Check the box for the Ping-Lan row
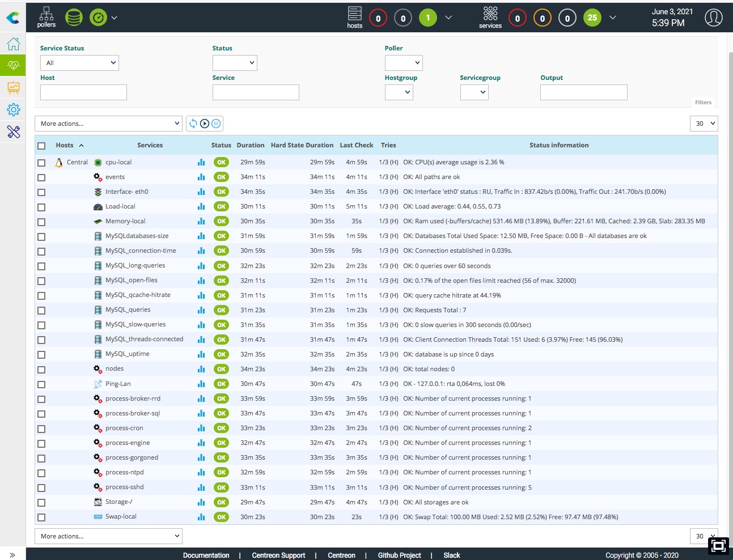This screenshot has height=560, width=733. (41, 384)
